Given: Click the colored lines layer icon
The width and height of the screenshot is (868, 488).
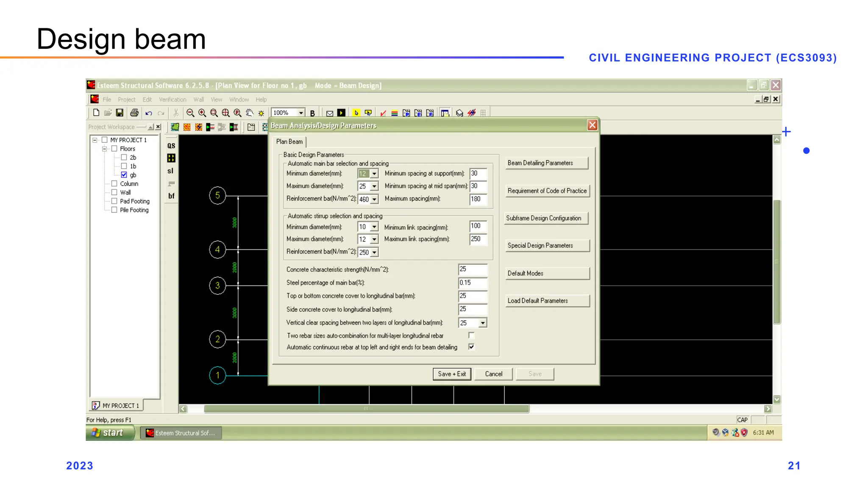Looking at the screenshot, I should 394,113.
